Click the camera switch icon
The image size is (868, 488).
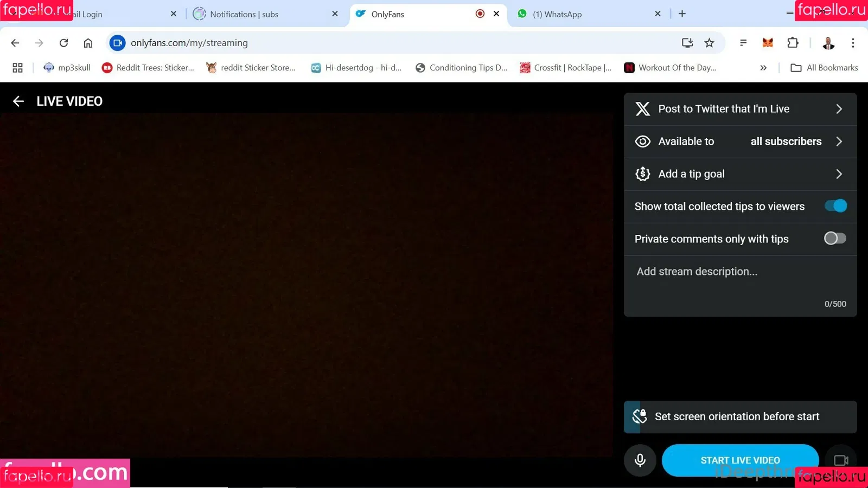[840, 460]
